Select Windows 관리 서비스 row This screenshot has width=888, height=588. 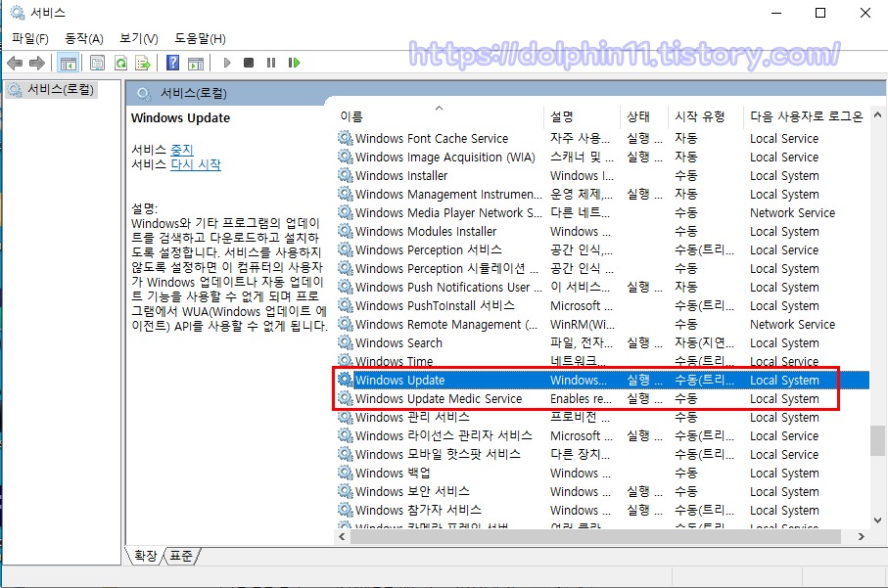[x=602, y=417]
